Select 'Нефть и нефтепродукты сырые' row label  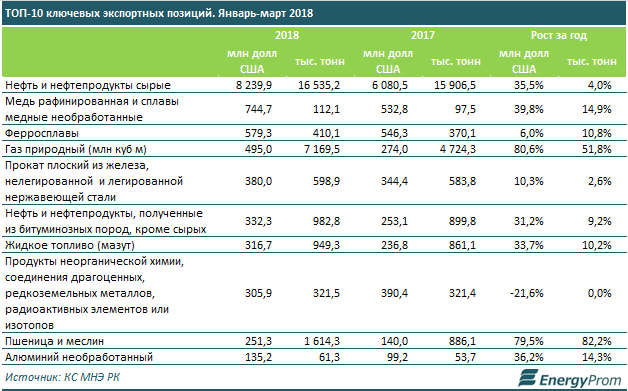coord(88,85)
